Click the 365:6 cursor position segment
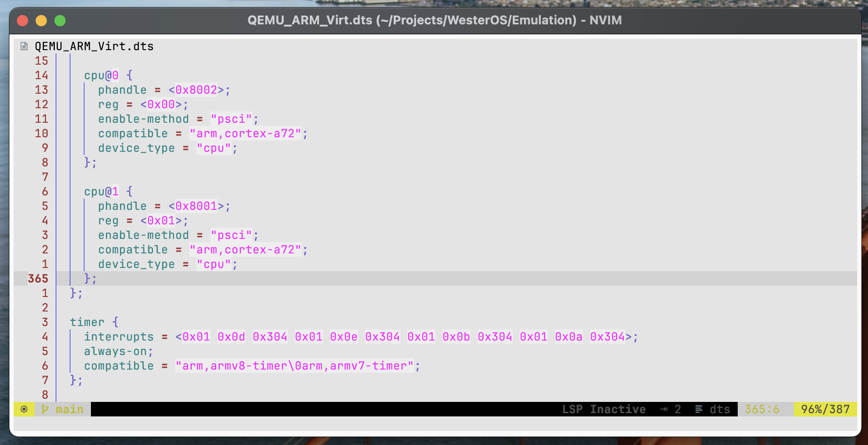This screenshot has height=445, width=868. point(762,409)
